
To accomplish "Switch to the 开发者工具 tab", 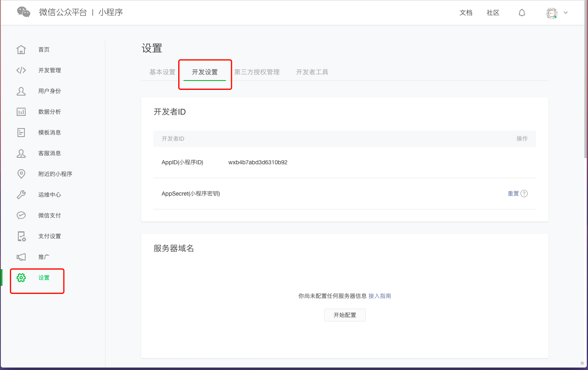I will pyautogui.click(x=312, y=72).
